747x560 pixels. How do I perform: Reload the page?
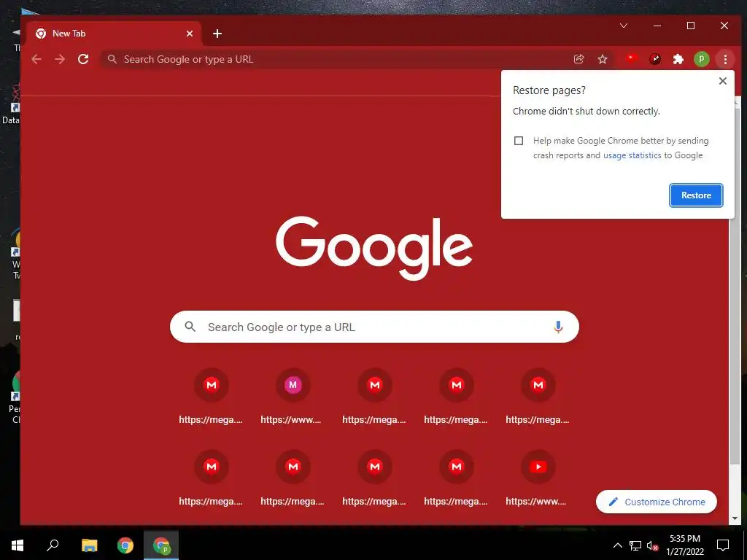83,59
